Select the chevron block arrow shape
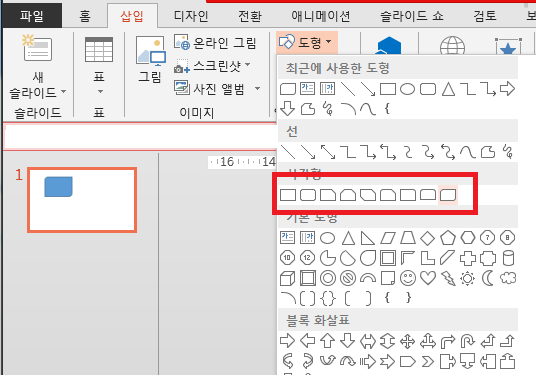The width and height of the screenshot is (536, 379). pos(428,361)
